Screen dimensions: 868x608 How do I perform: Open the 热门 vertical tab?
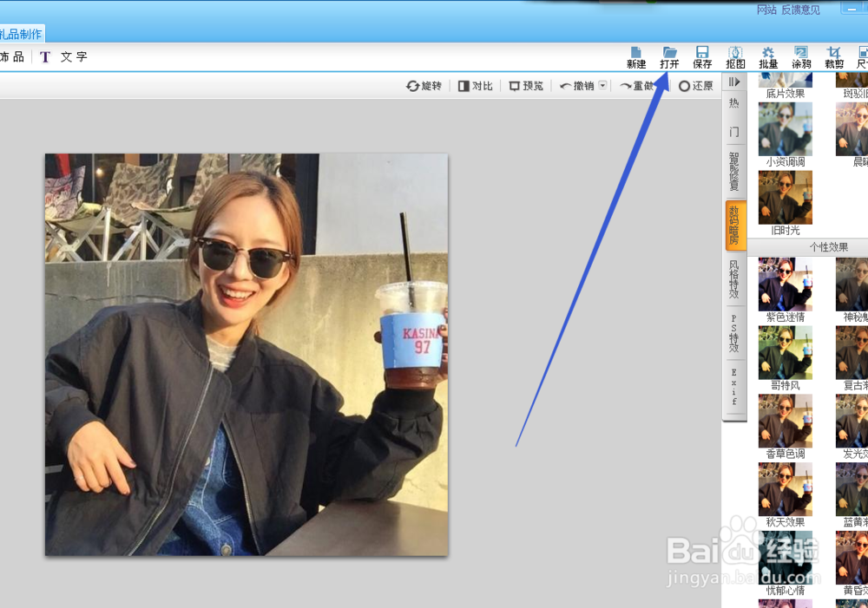[734, 117]
